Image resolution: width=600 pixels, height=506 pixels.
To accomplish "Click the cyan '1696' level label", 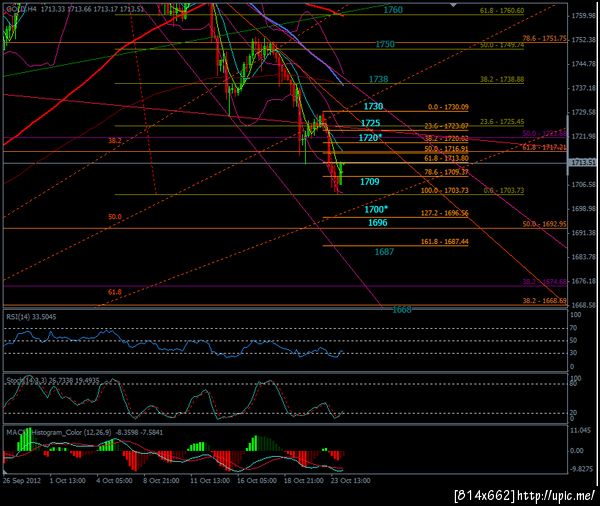I will pos(378,222).
